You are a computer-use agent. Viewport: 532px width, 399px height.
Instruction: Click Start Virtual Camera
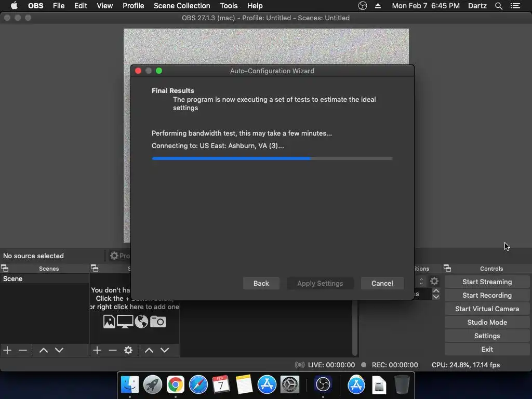click(x=487, y=309)
